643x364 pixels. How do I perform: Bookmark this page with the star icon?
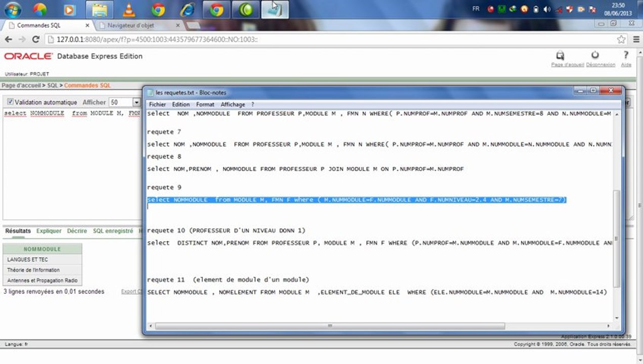tap(621, 39)
